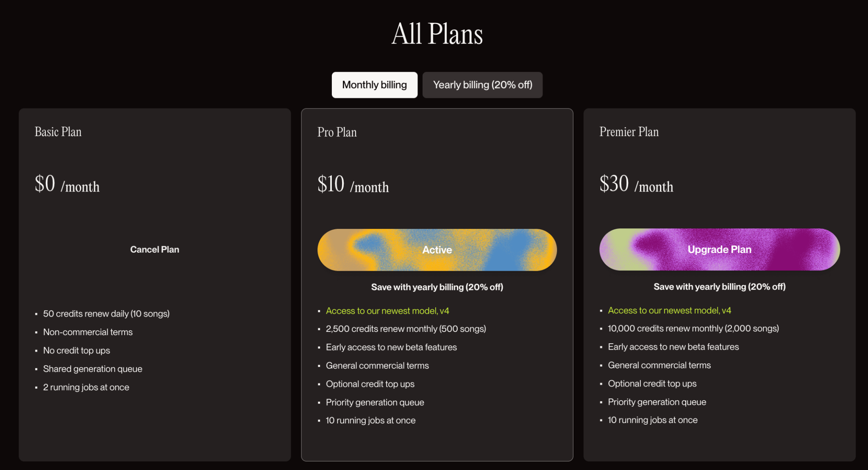Select the Monthly billing option

(374, 85)
